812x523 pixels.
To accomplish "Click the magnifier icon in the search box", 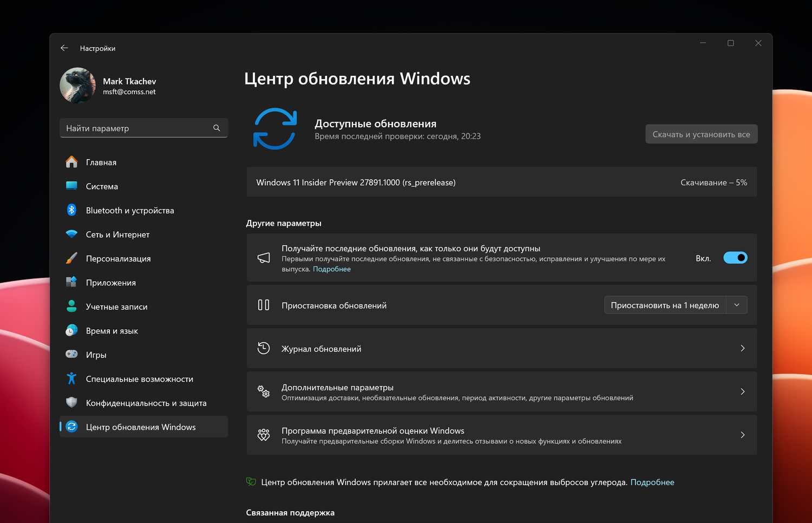I will [217, 128].
